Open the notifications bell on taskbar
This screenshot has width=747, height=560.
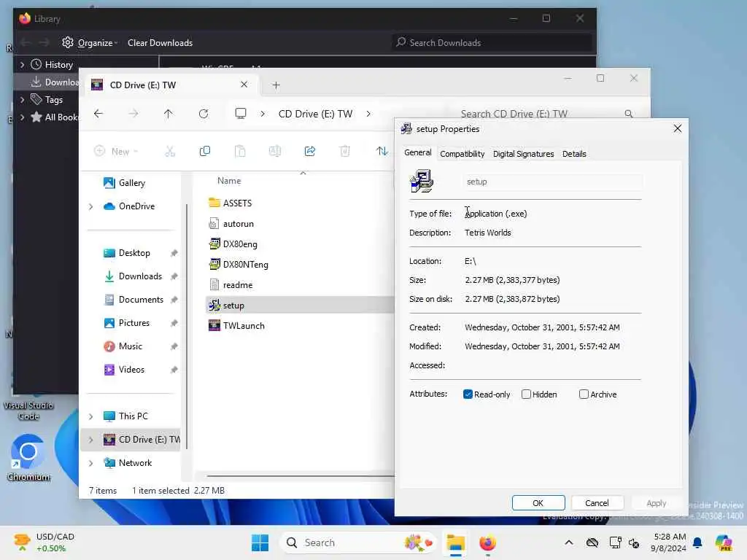click(697, 542)
